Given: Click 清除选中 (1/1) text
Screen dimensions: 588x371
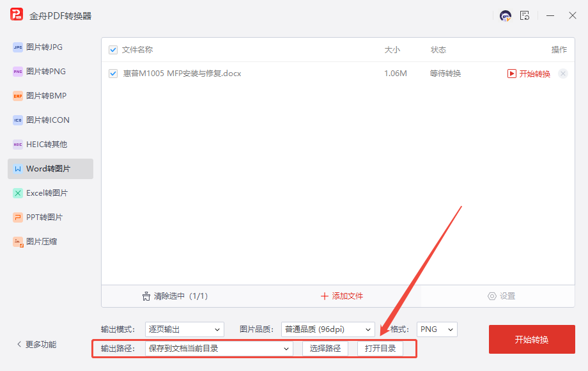Looking at the screenshot, I should tap(181, 296).
